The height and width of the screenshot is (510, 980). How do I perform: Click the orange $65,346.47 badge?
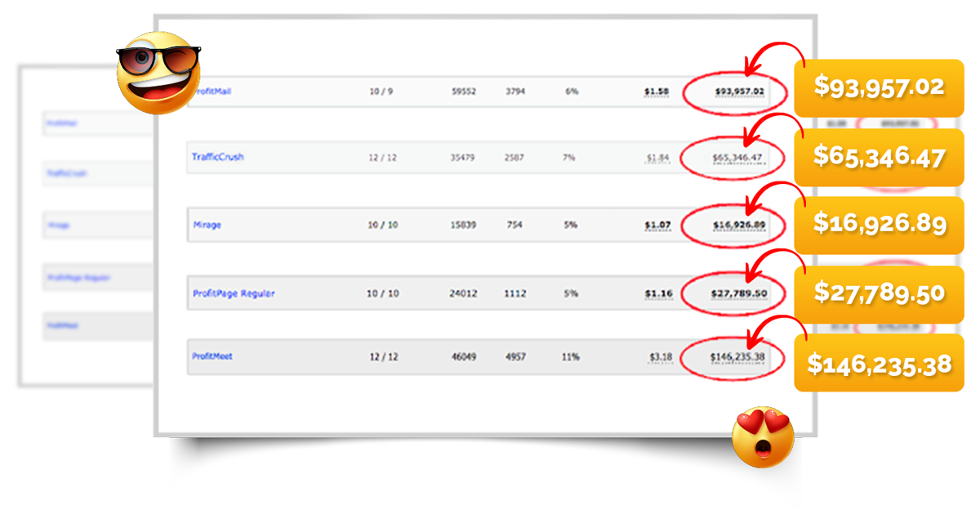pos(879,155)
